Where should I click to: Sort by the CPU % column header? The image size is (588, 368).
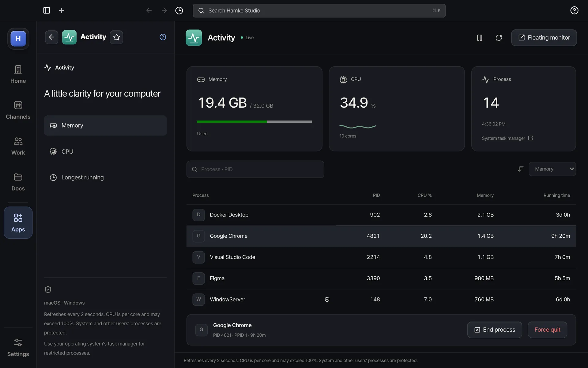click(424, 195)
